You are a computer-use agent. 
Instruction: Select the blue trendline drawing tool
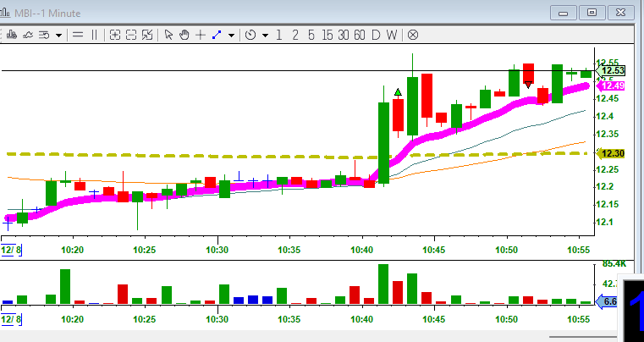pyautogui.click(x=217, y=35)
